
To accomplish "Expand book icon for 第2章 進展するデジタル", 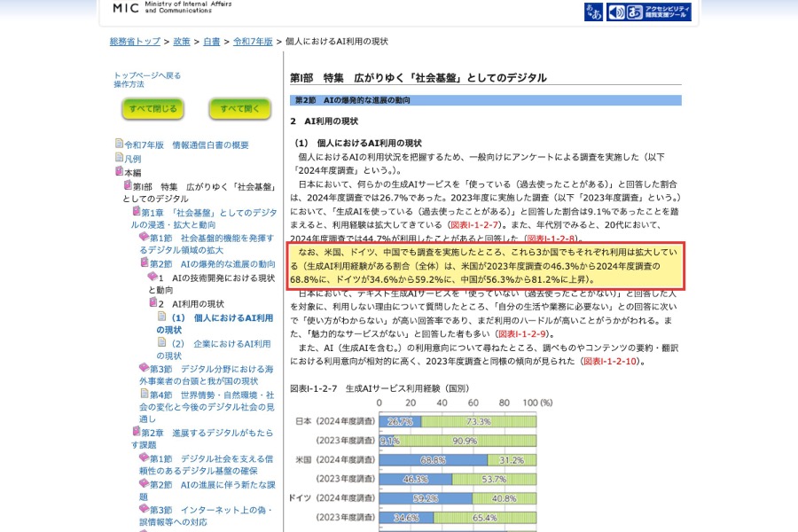I will [x=137, y=431].
